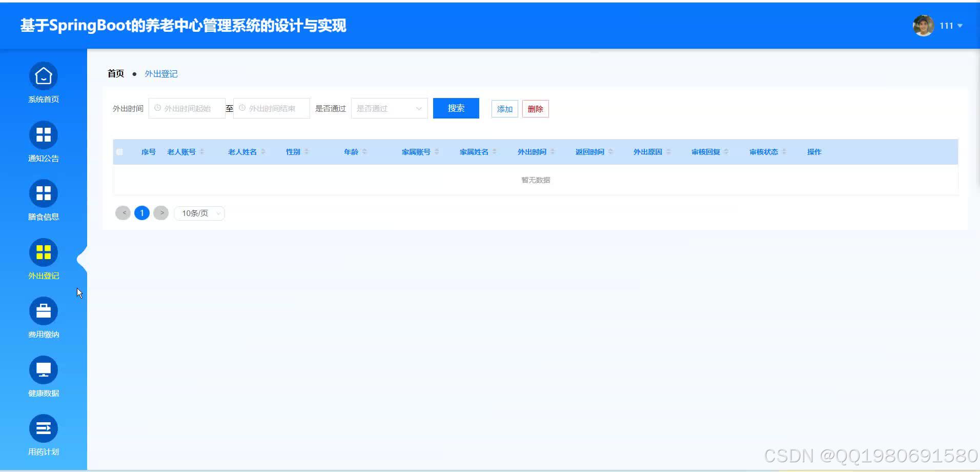The height and width of the screenshot is (472, 980).
Task: Click the 添加 button to add record
Action: [504, 109]
